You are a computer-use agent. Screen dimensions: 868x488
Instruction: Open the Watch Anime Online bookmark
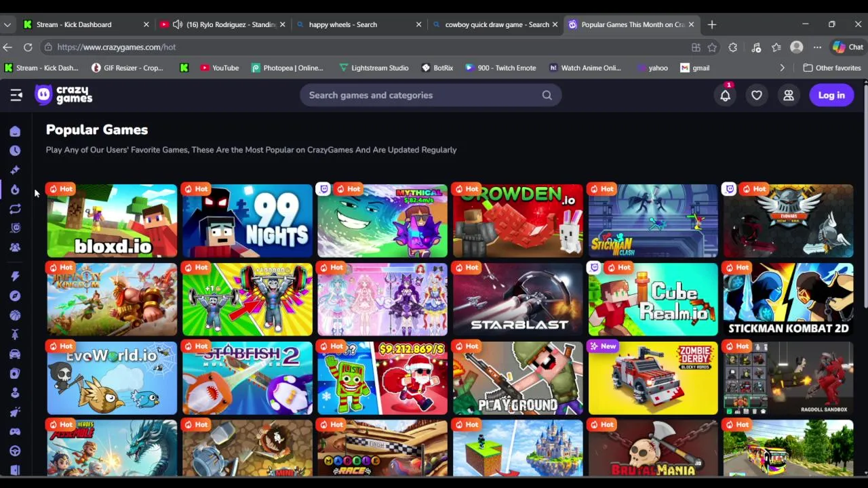point(585,68)
